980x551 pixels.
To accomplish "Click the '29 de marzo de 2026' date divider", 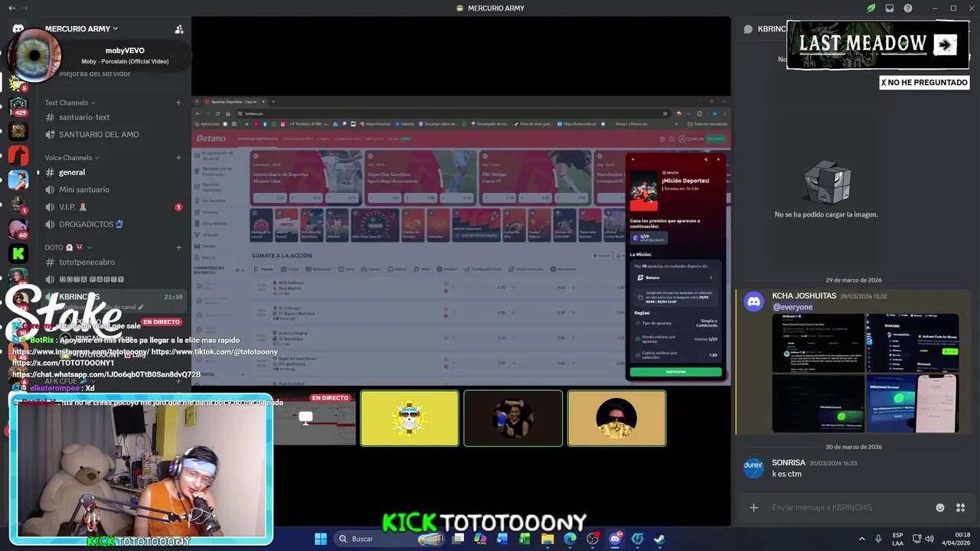I will (854, 280).
